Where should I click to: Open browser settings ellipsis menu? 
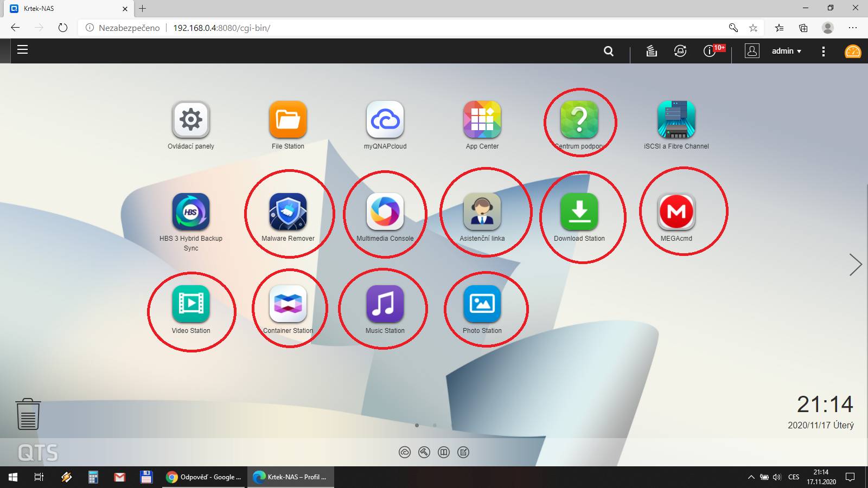click(853, 28)
